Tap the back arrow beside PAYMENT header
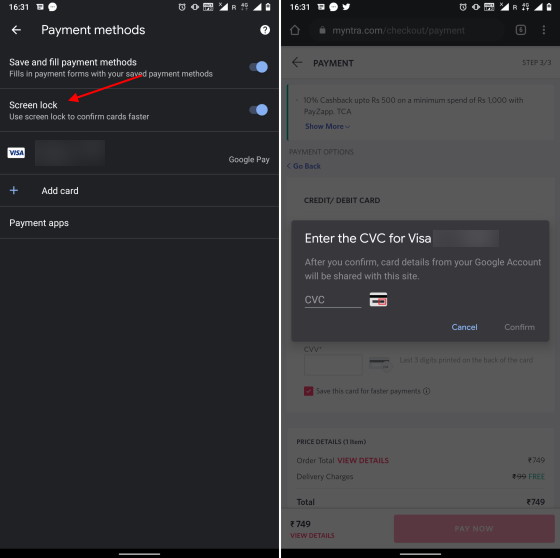Screen dimensions: 560x558 (297, 63)
